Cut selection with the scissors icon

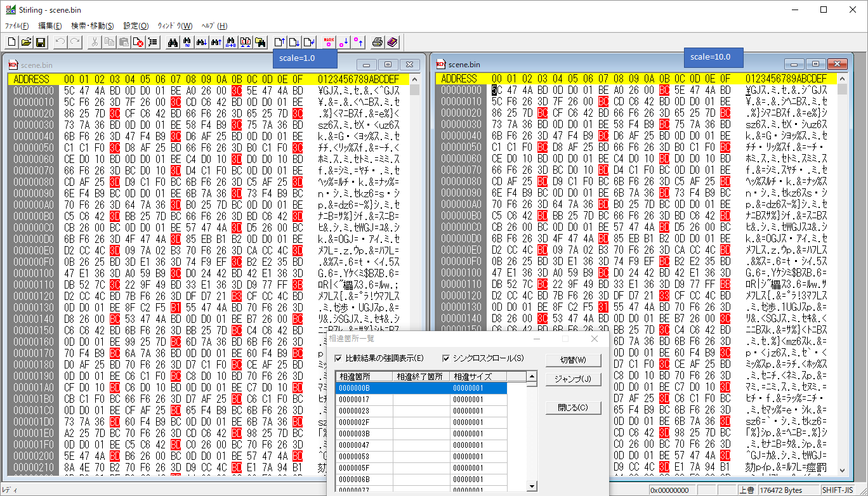coord(95,42)
